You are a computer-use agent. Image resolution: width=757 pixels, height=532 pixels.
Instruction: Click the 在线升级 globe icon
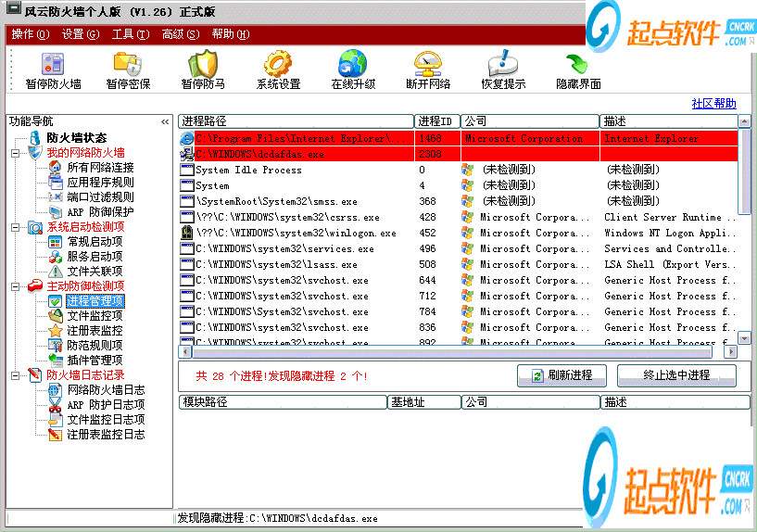click(353, 63)
